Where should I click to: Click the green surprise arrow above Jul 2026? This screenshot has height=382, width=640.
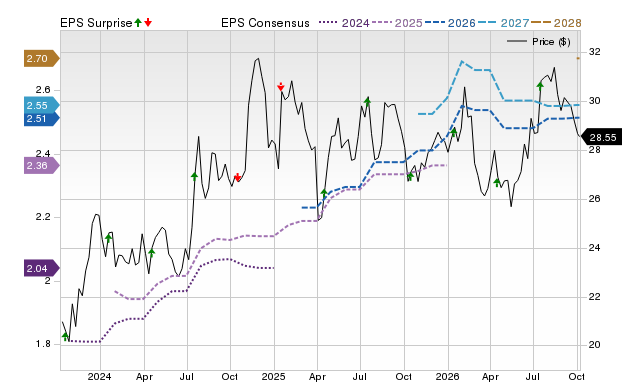540,85
